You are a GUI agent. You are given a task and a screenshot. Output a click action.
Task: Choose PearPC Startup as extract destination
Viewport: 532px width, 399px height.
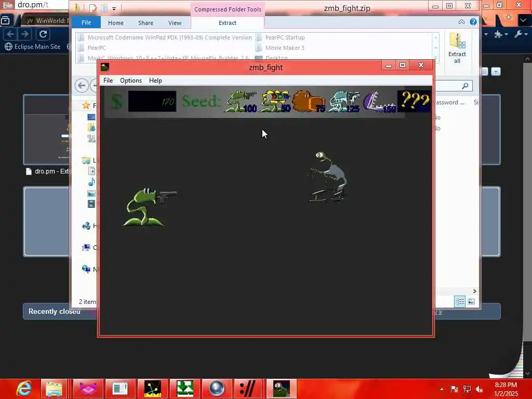point(280,37)
